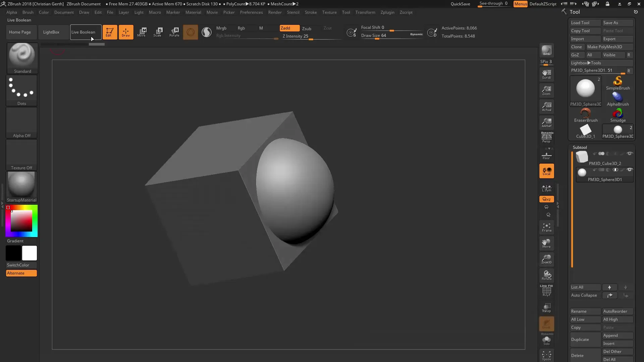Toggle the Alternate button
Image resolution: width=644 pixels, height=362 pixels.
click(x=21, y=273)
